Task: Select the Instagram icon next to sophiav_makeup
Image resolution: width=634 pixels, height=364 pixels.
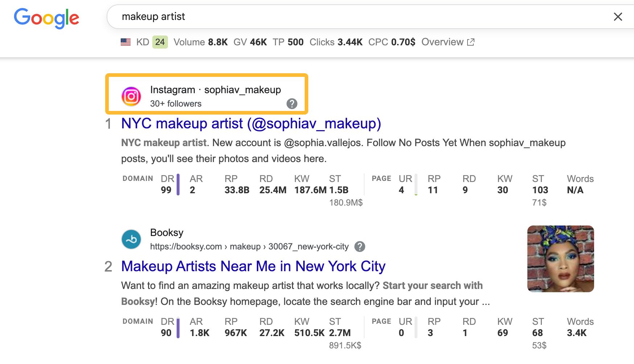Action: (x=131, y=96)
